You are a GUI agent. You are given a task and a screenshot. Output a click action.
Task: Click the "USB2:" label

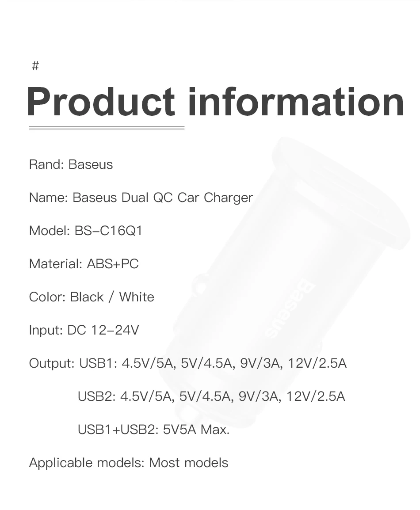click(x=96, y=396)
